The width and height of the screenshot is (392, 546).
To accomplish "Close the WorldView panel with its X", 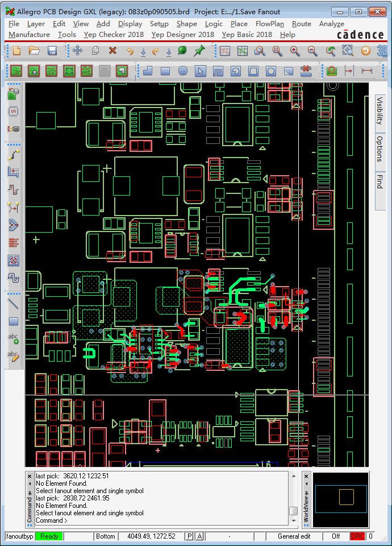I will coord(306,476).
